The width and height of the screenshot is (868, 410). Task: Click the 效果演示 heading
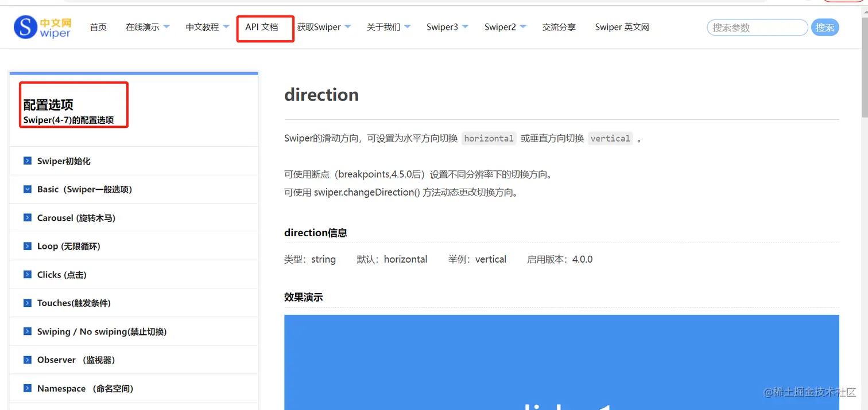click(x=304, y=297)
